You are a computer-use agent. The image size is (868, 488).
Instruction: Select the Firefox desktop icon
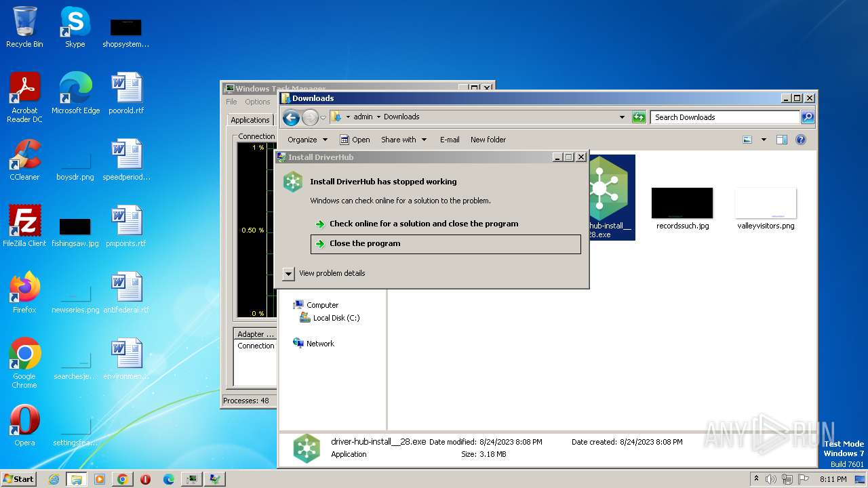[24, 292]
